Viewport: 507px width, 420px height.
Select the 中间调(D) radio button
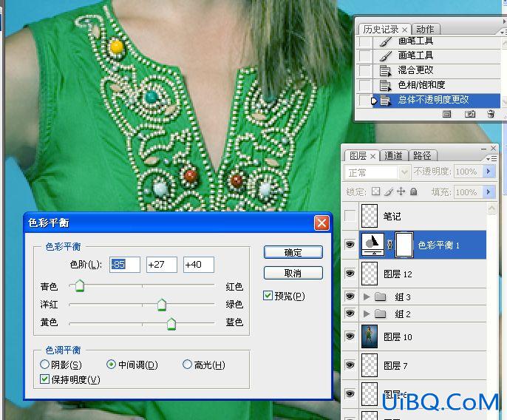[x=111, y=365]
